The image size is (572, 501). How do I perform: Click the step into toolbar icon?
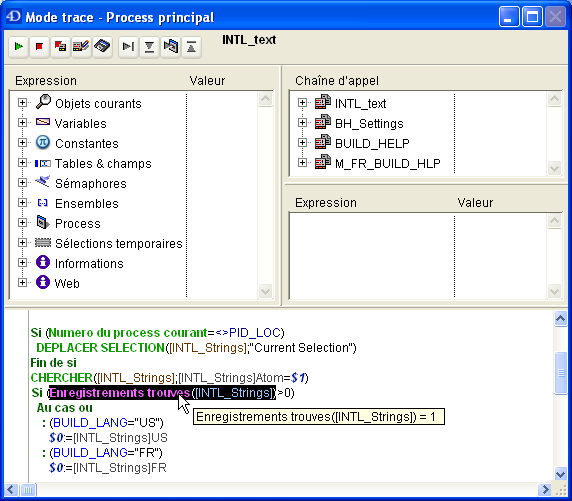pyautogui.click(x=149, y=47)
